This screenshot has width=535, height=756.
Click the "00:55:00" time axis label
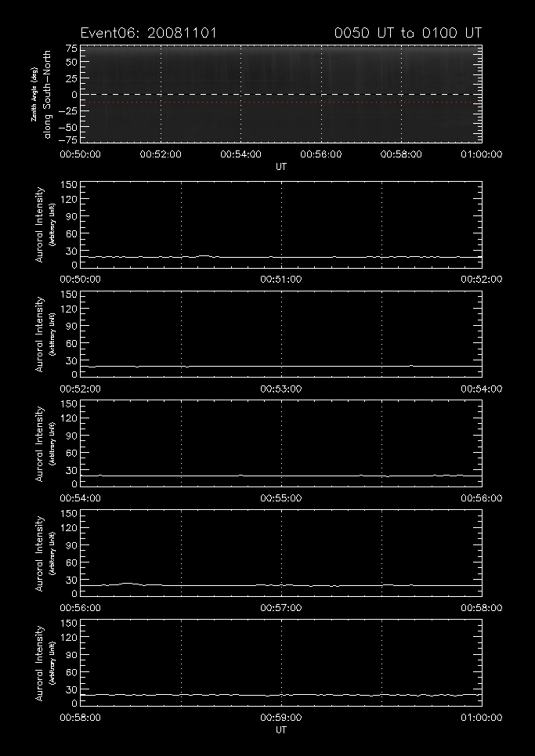pos(281,498)
